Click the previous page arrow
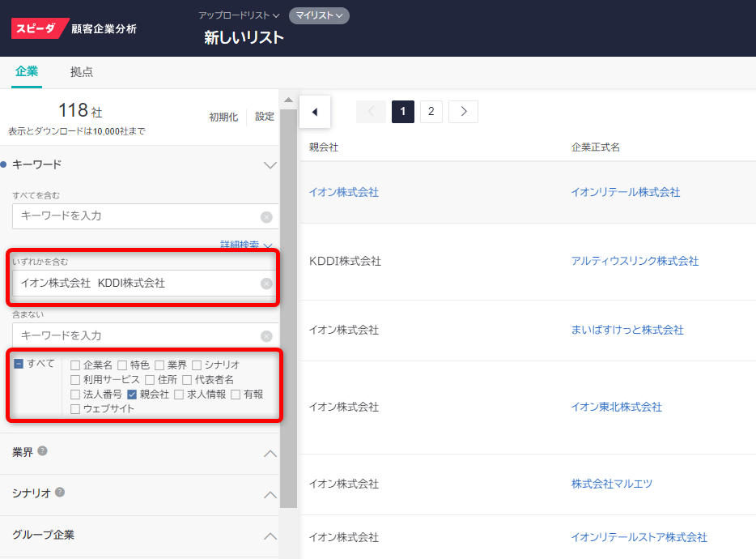Viewport: 756px width, 559px height. 371,111
